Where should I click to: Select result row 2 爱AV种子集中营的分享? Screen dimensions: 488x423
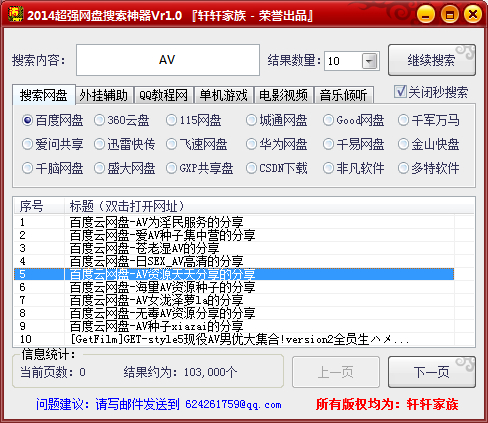tap(234, 235)
